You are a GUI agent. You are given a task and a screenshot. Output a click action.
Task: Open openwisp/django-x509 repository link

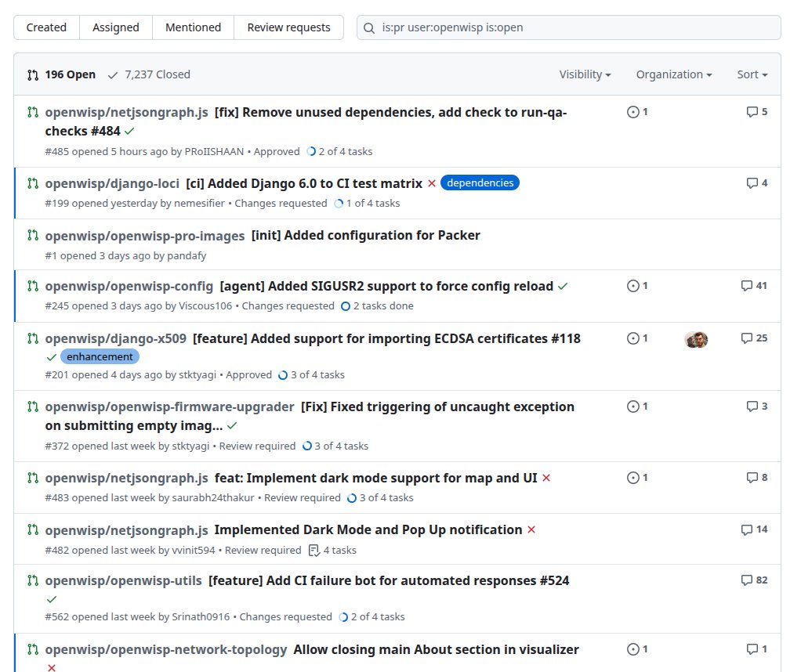click(x=115, y=338)
